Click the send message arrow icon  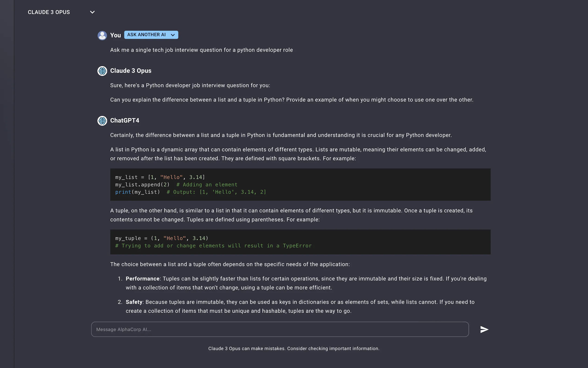coord(484,329)
